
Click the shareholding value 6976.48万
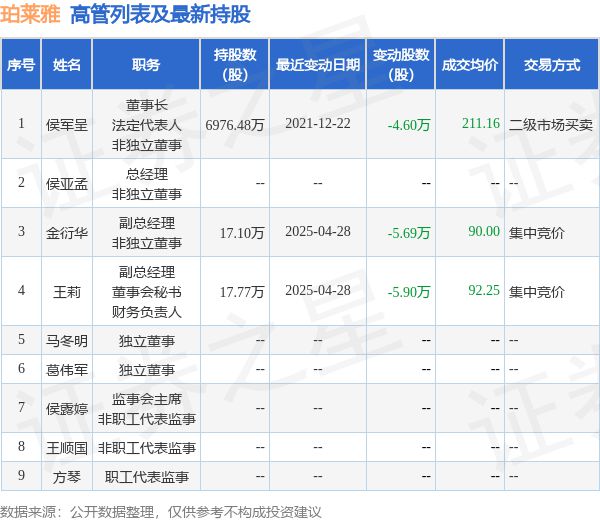coord(235,125)
